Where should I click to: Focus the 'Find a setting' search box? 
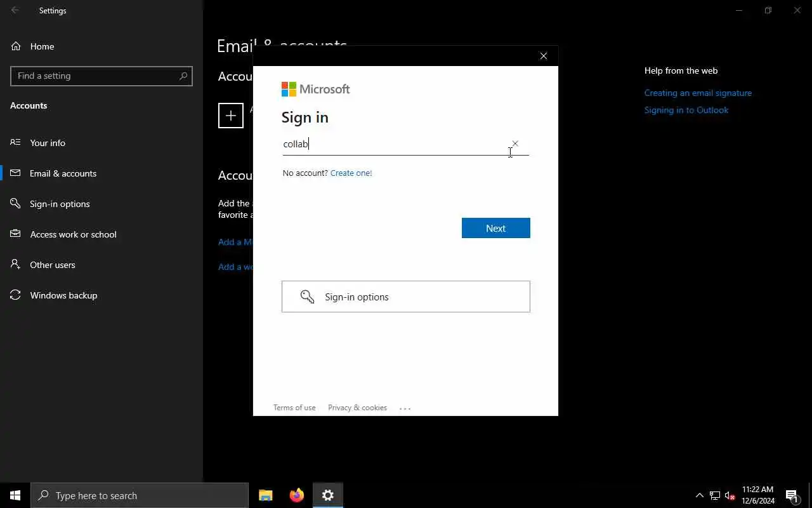[101, 76]
